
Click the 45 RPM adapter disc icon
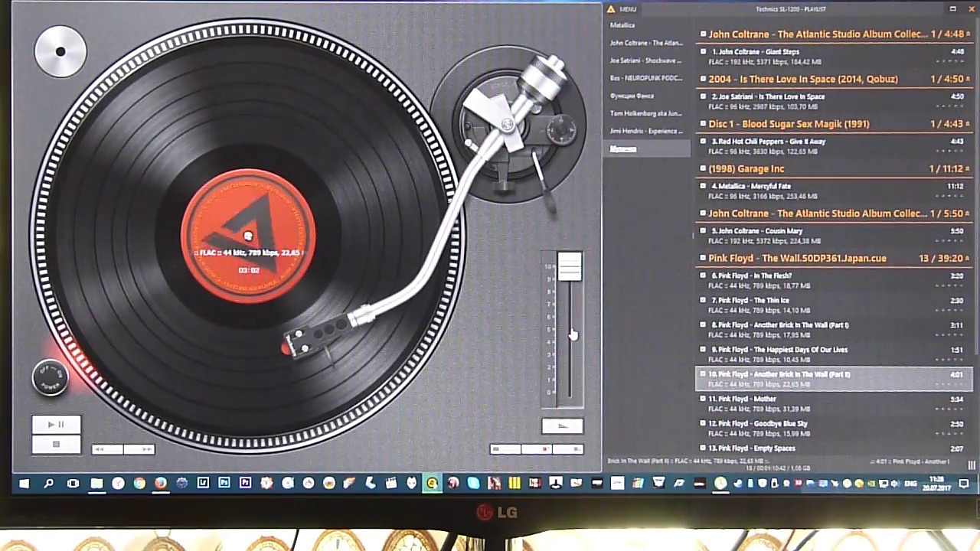60,52
